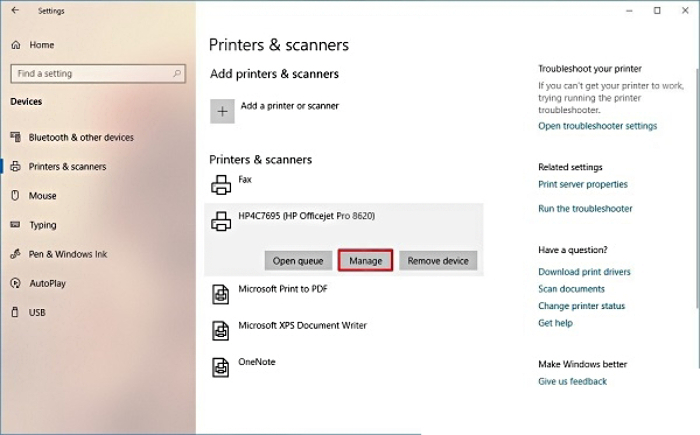
Task: Click the Mouse icon in sidebar
Action: pos(15,195)
